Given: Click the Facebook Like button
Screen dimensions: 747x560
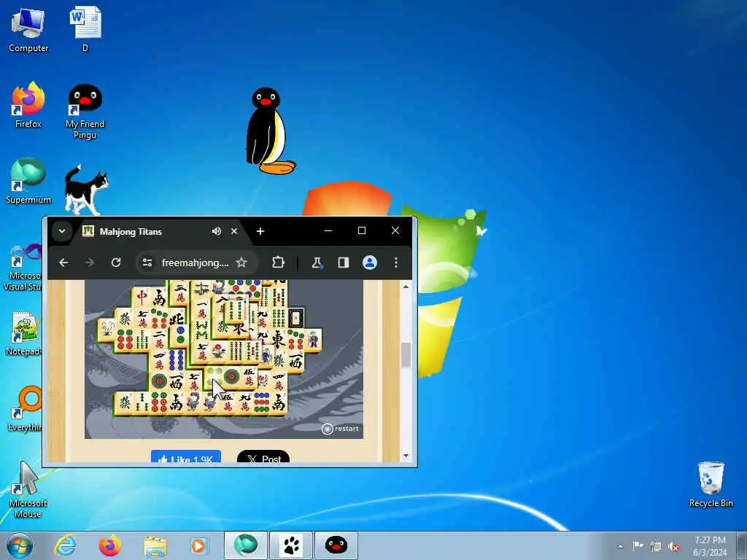Looking at the screenshot, I should (x=186, y=456).
